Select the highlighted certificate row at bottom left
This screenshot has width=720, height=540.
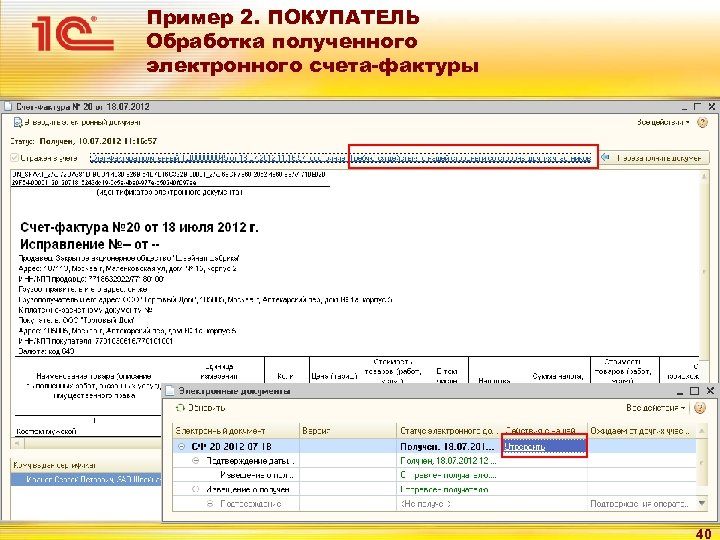(x=86, y=479)
